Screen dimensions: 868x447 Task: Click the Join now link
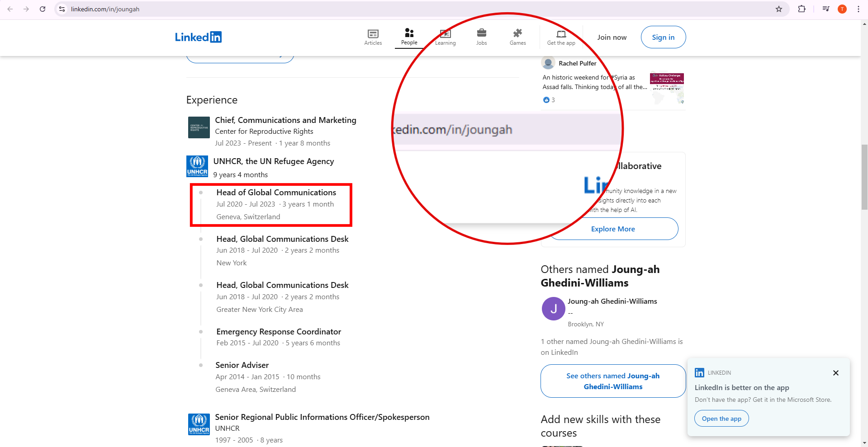(612, 38)
